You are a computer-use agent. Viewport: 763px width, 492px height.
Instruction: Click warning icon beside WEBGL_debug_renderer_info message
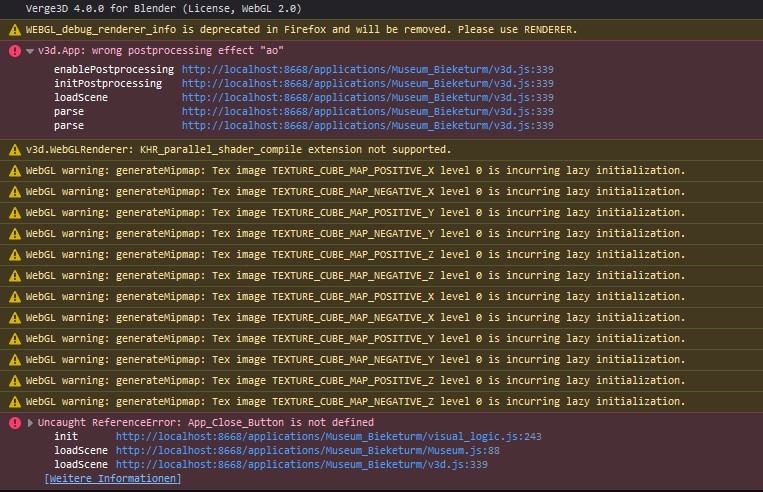(15, 30)
